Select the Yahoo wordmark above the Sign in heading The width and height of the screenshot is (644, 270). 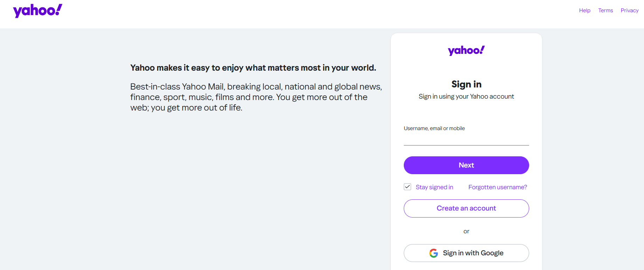tap(466, 50)
